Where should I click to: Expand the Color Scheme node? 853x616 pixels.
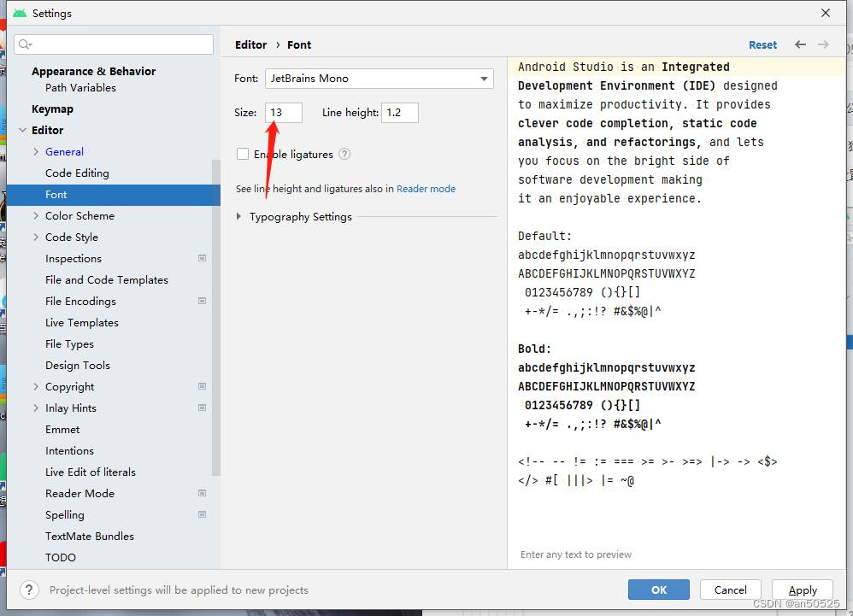tap(36, 216)
